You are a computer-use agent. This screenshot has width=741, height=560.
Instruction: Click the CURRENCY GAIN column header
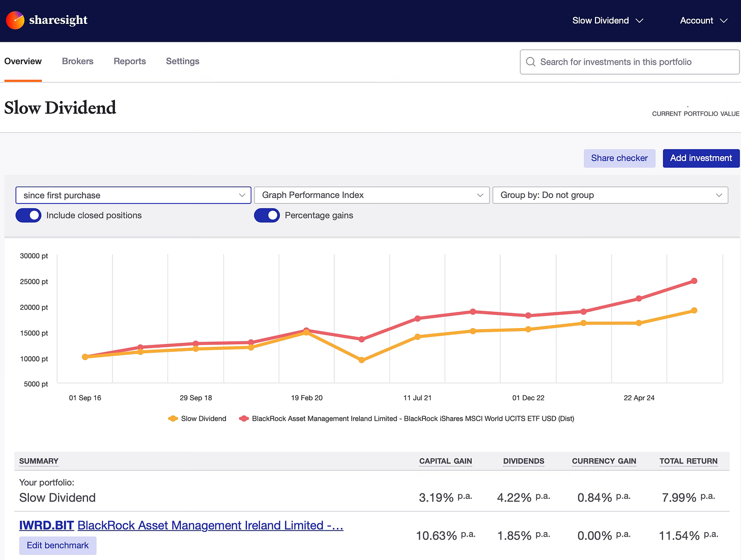click(x=604, y=461)
